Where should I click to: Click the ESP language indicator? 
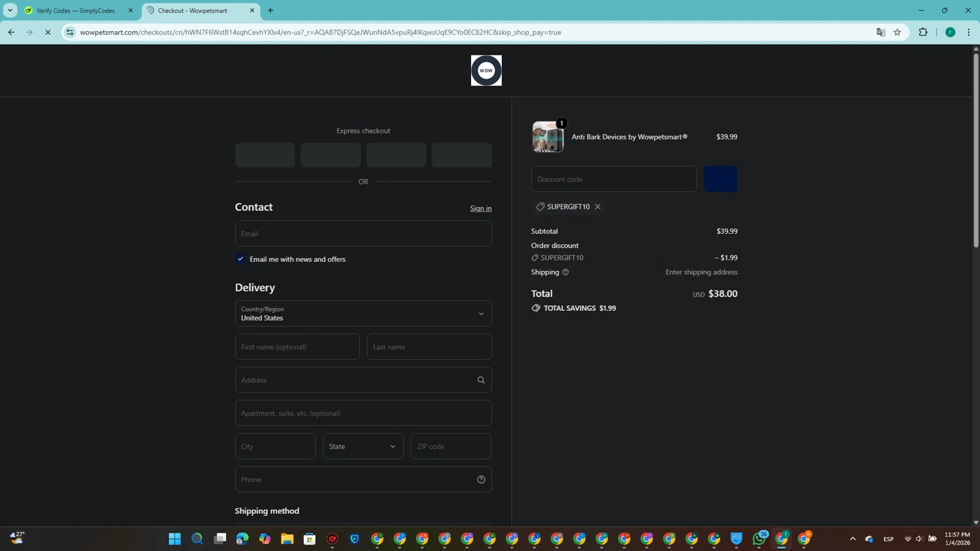pos(889,539)
